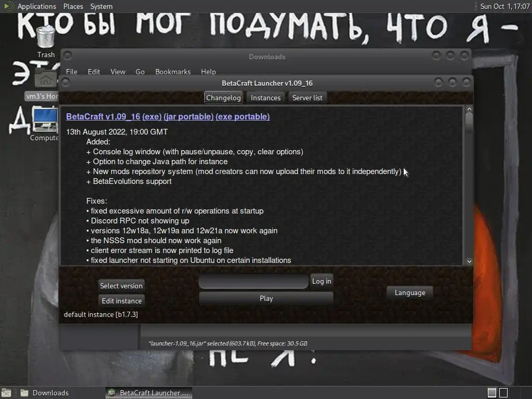The height and width of the screenshot is (399, 532).
Task: Click the Play button
Action: click(267, 298)
